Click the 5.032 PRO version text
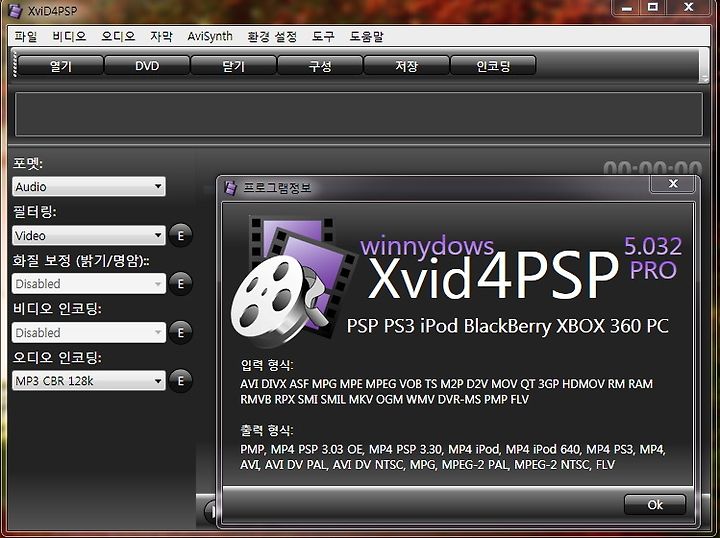This screenshot has width=720, height=538. (653, 258)
